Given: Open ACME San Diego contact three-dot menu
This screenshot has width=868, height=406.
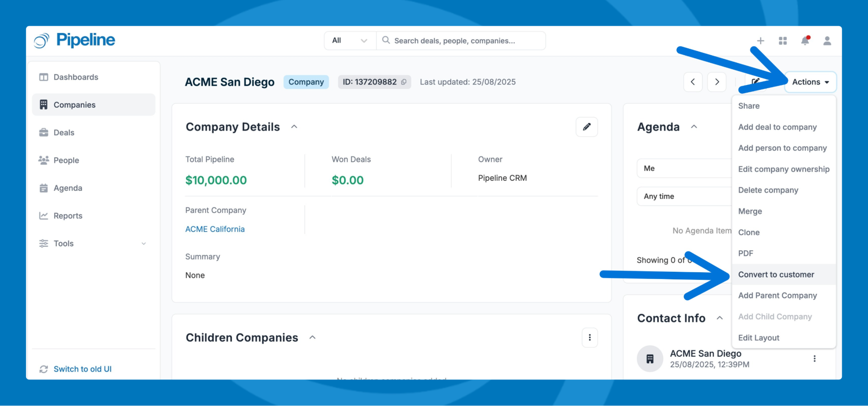Looking at the screenshot, I should [x=815, y=359].
